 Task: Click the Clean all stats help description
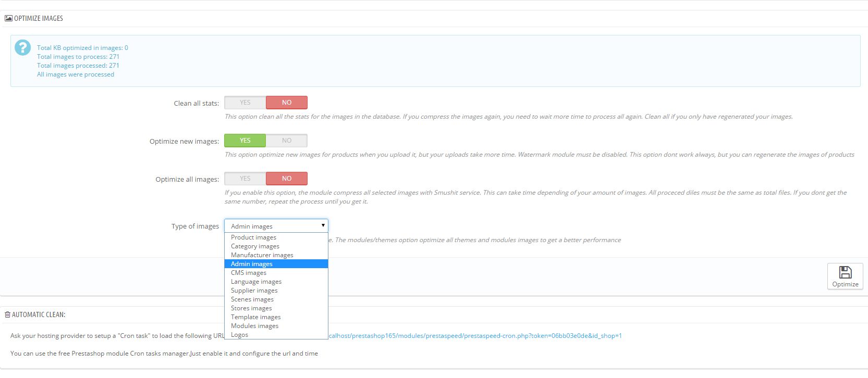point(509,117)
